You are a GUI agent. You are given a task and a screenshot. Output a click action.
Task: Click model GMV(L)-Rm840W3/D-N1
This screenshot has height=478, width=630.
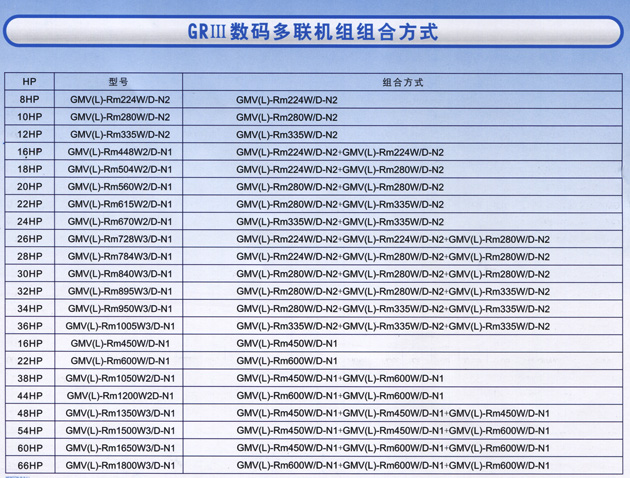click(x=120, y=274)
